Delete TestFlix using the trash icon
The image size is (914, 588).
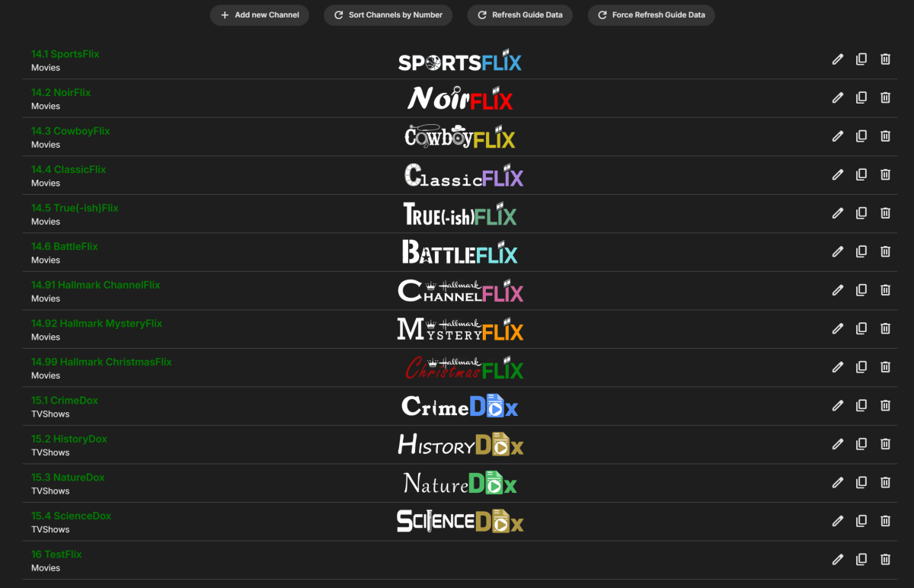coord(885,559)
